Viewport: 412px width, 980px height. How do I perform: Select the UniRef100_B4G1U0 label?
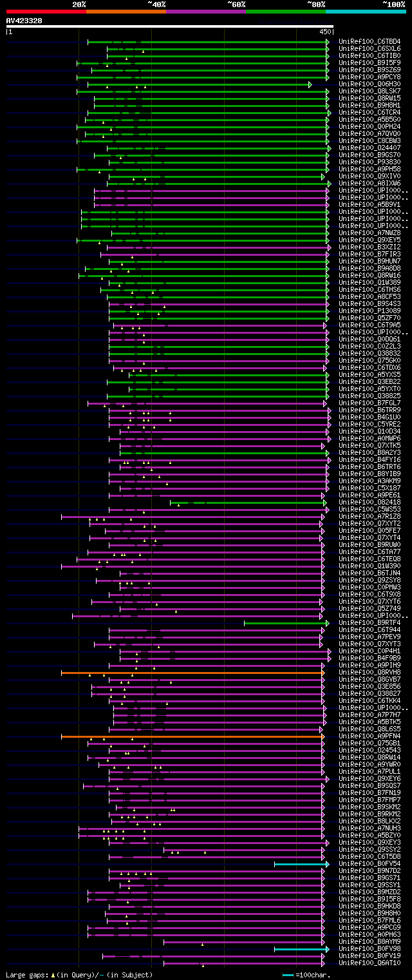point(370,417)
